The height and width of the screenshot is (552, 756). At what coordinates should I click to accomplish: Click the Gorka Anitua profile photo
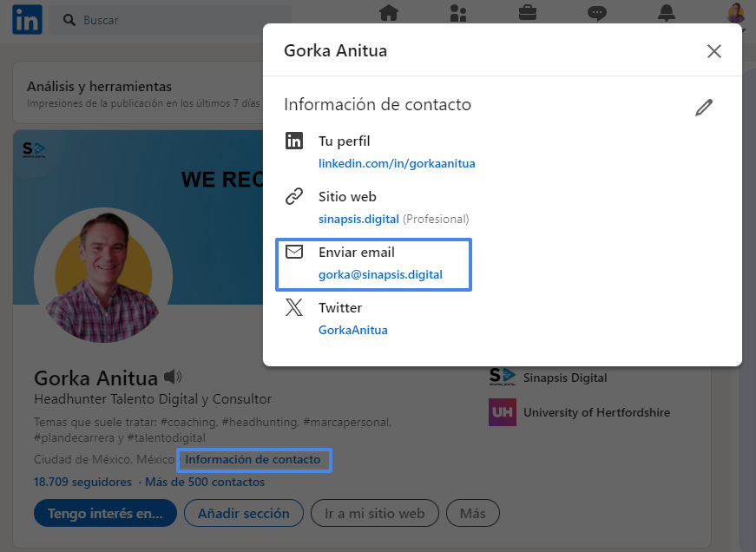[x=103, y=276]
